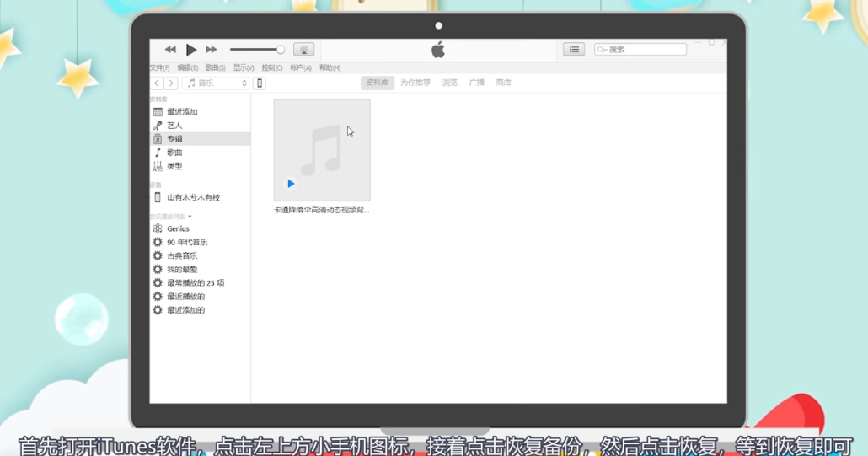Focus the 搜索 search field
Screen dimensions: 868x456
640,49
